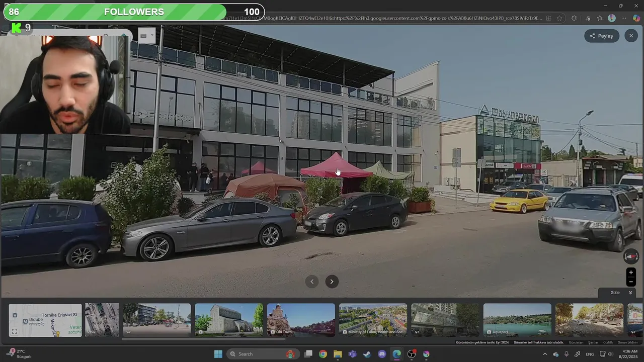Open the Didube mini map thumbnail
644x362 pixels.
click(45, 320)
